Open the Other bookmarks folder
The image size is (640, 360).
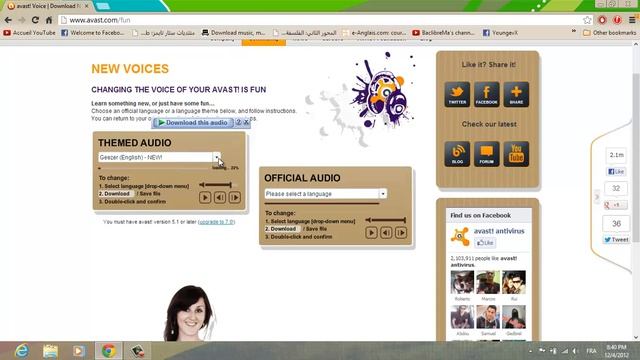point(610,33)
